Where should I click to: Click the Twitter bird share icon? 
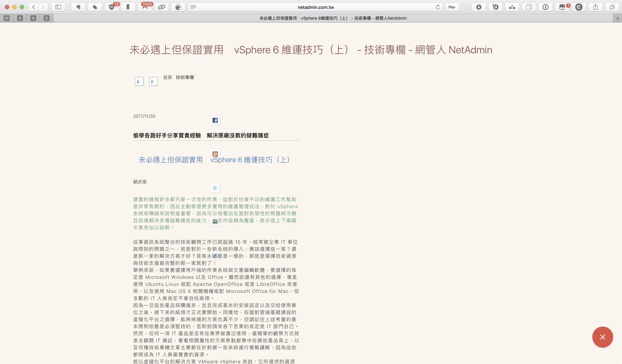pos(215,188)
